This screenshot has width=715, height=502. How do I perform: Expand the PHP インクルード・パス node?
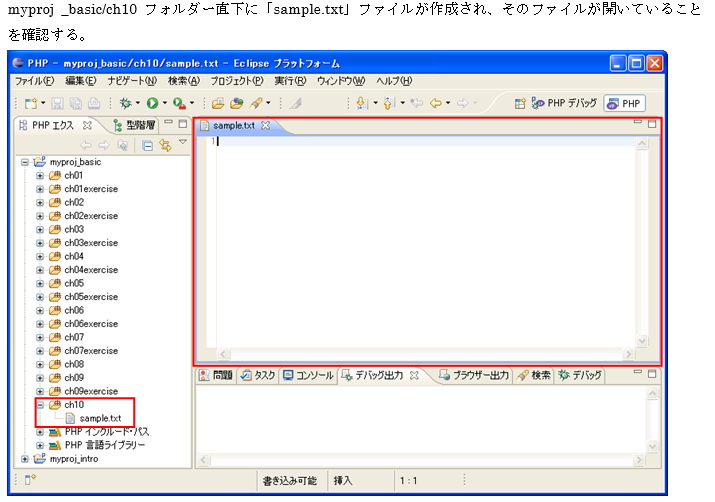pos(40,432)
